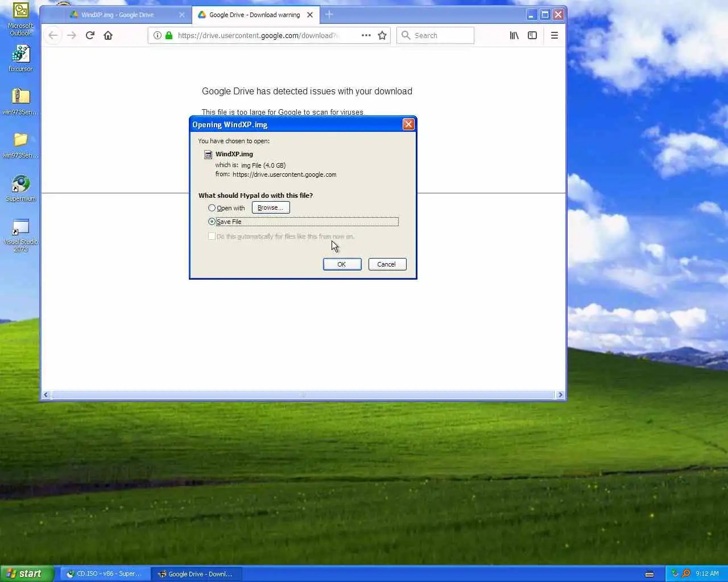The width and height of the screenshot is (728, 582).
Task: Confirm the download with OK
Action: tap(342, 264)
